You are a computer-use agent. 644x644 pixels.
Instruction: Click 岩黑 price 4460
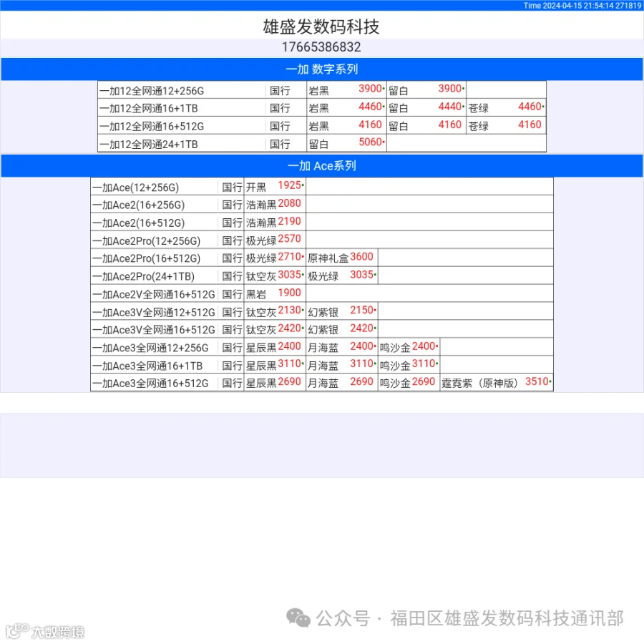pos(371,107)
